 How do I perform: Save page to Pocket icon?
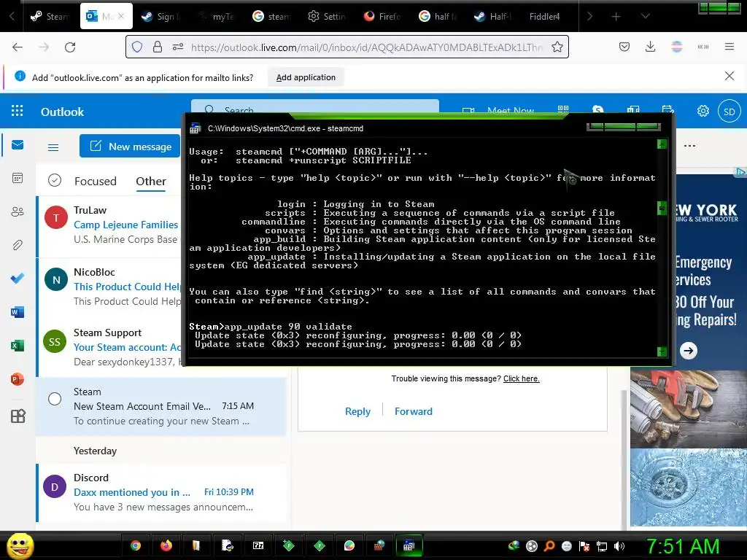[x=624, y=47]
